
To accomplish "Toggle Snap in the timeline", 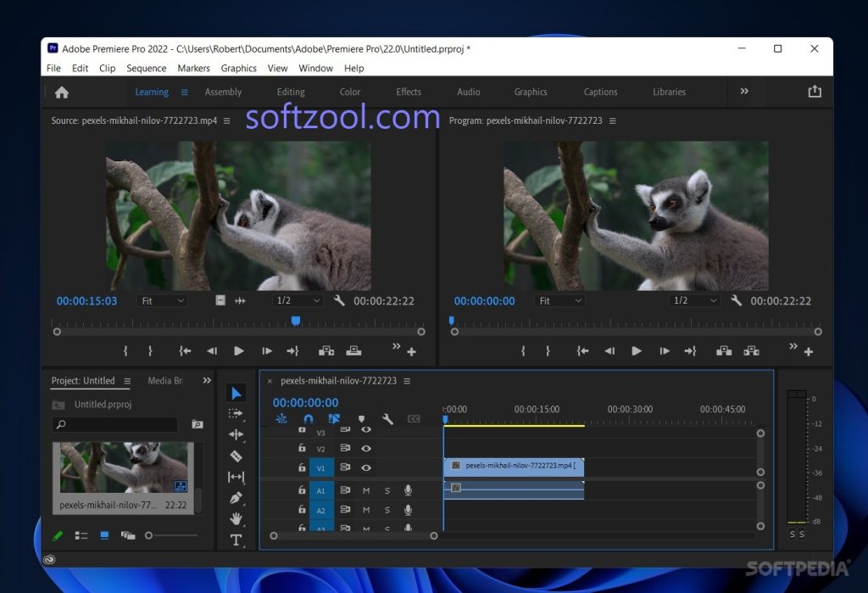I will click(x=308, y=418).
